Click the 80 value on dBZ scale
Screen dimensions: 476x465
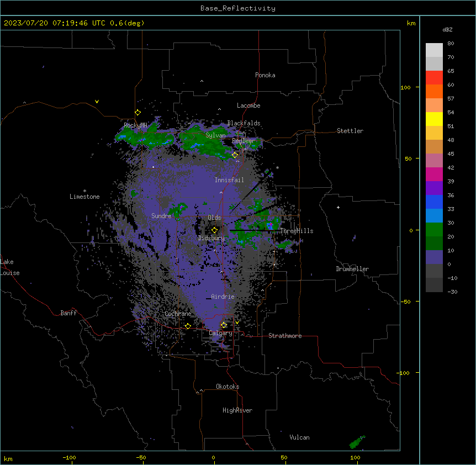click(x=451, y=44)
